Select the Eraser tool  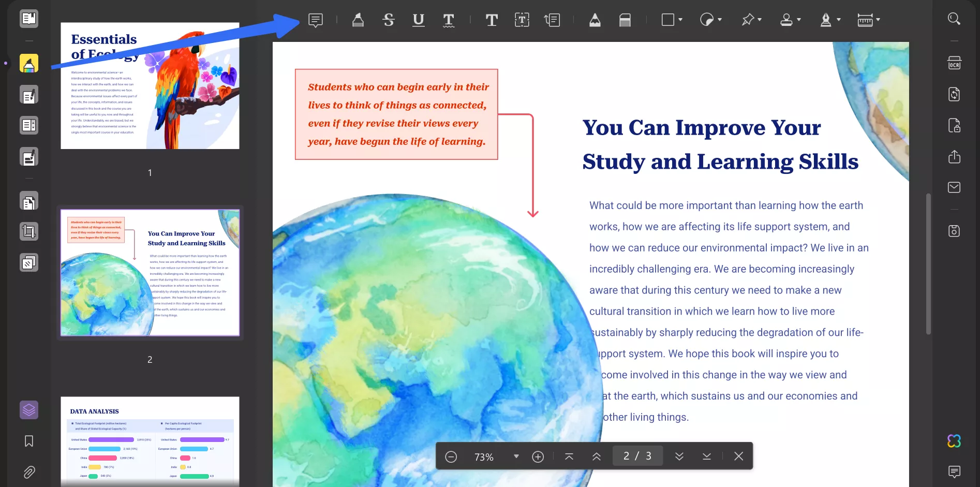(x=625, y=20)
